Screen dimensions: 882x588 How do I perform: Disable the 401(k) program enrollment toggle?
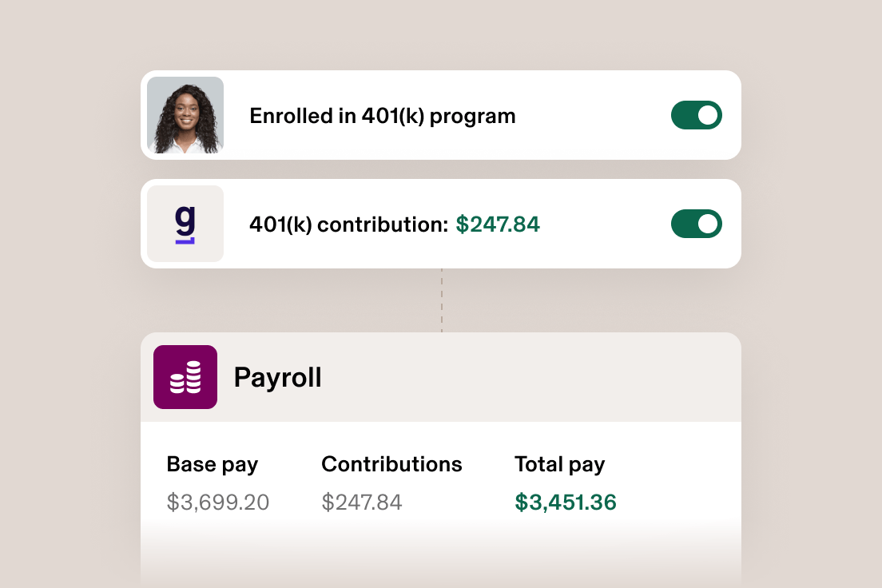click(696, 114)
